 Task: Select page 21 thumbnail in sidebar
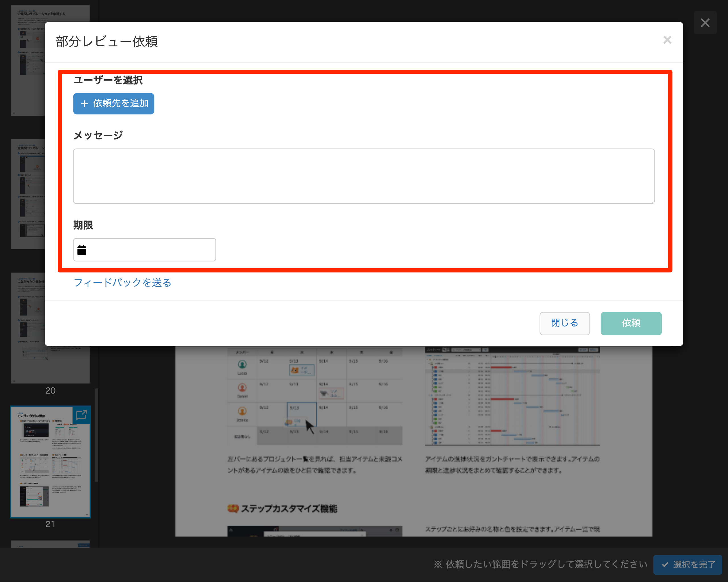pos(50,462)
